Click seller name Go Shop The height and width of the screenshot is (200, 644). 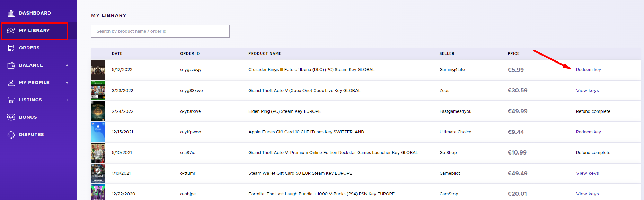[x=448, y=153]
